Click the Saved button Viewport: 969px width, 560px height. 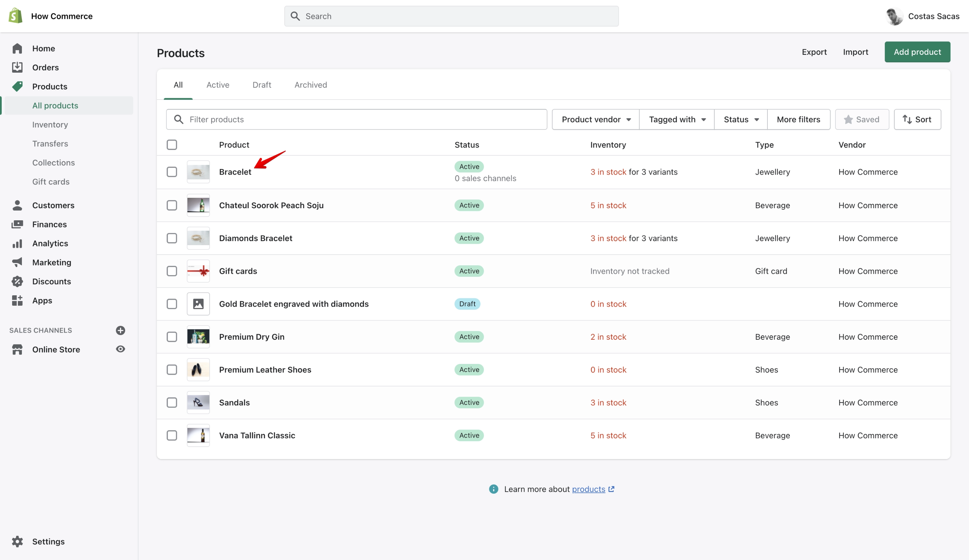[862, 119]
